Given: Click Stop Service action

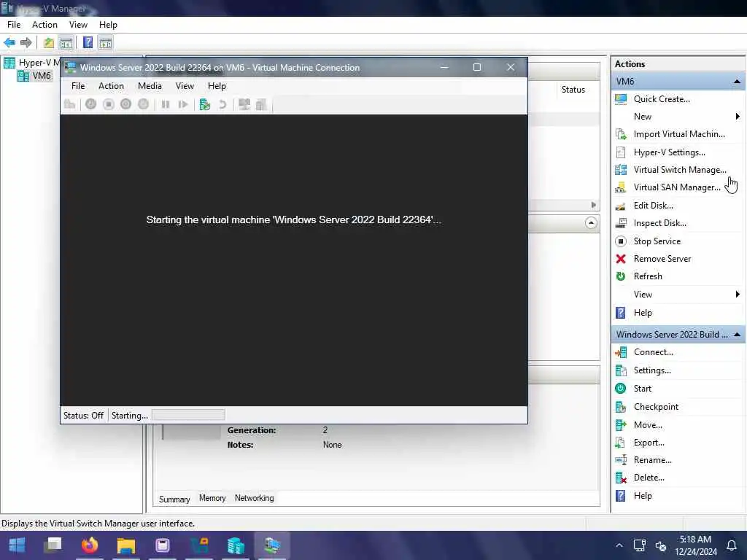Looking at the screenshot, I should tap(657, 241).
